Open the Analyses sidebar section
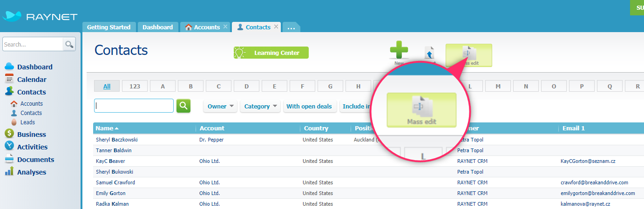This screenshot has height=209, width=644. 32,172
